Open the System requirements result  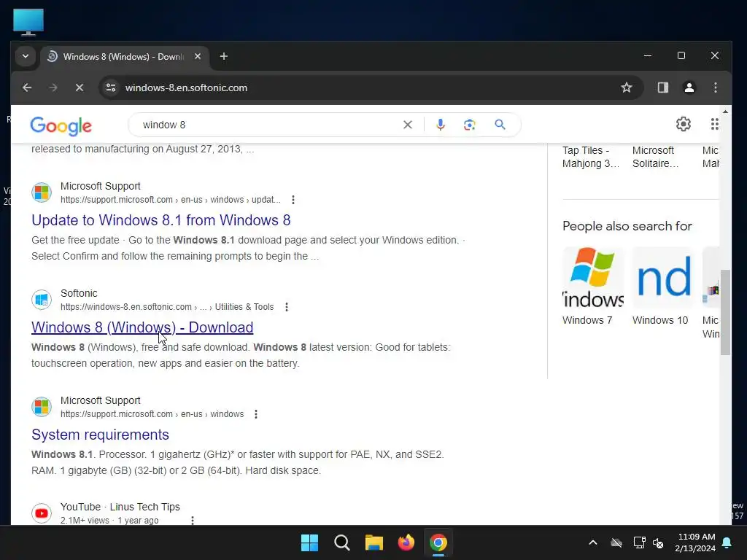pos(100,435)
